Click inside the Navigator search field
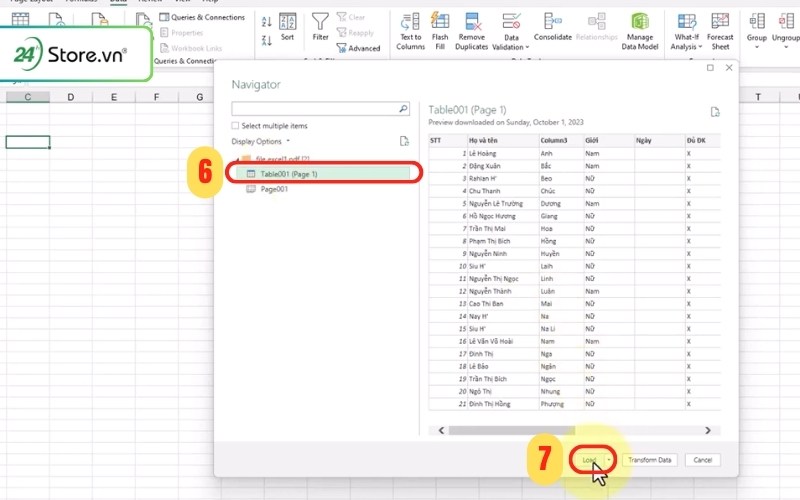 click(x=314, y=109)
